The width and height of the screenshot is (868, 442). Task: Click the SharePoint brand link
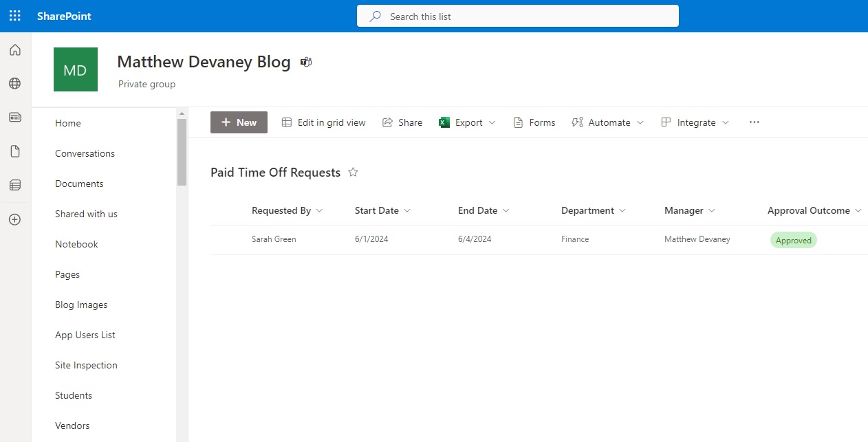click(64, 16)
